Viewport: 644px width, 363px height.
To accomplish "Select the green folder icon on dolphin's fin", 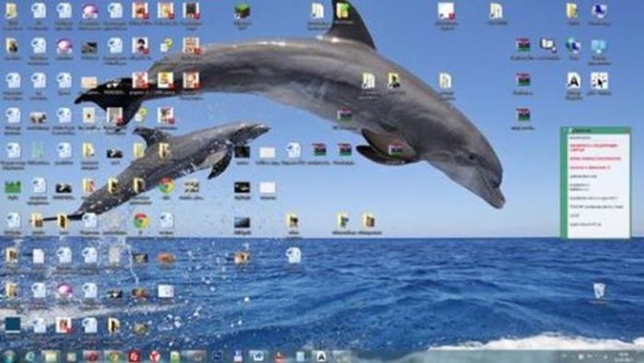I will pos(343,11).
